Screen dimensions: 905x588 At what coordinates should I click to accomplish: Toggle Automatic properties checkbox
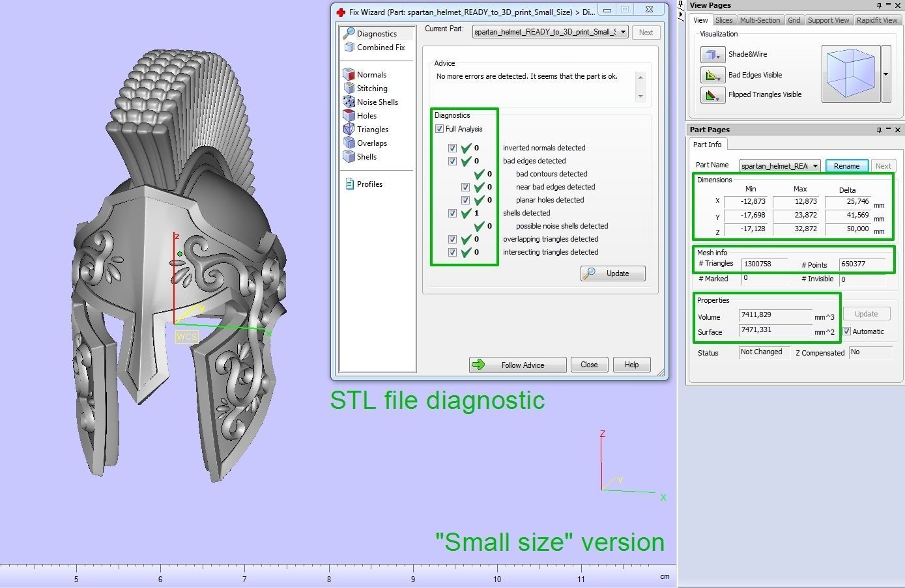point(847,331)
